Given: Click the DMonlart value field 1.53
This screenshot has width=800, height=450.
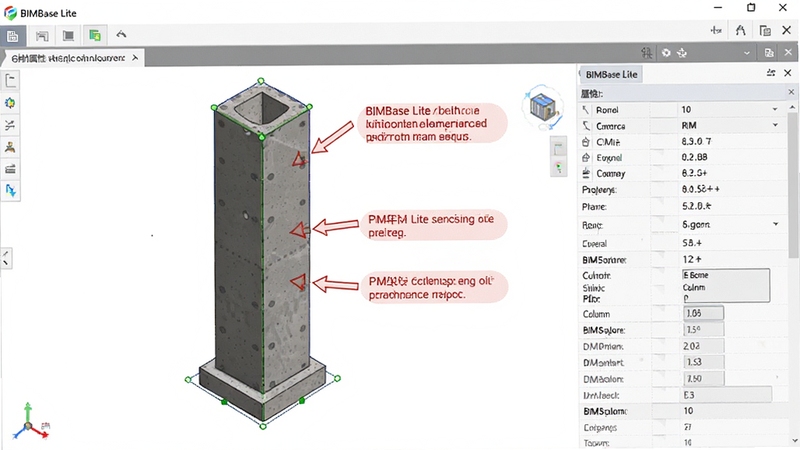Looking at the screenshot, I should pos(703,362).
